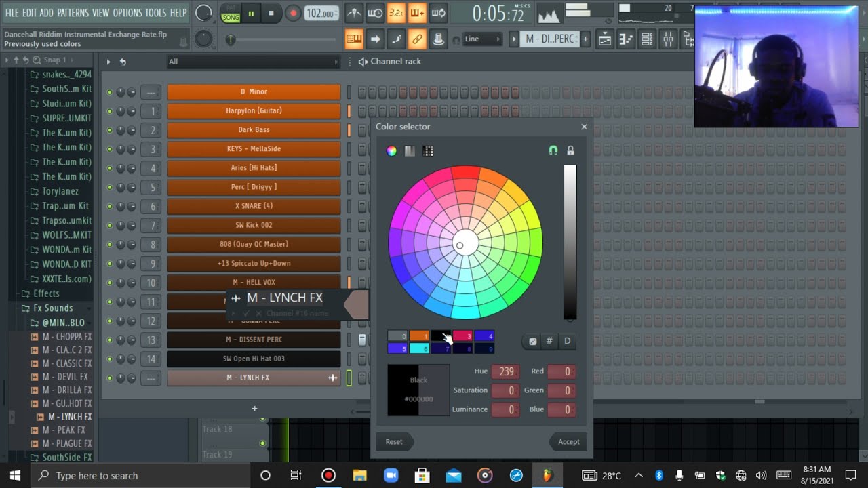Open the Playlist view icon
This screenshot has height=488, width=868.
pos(604,39)
